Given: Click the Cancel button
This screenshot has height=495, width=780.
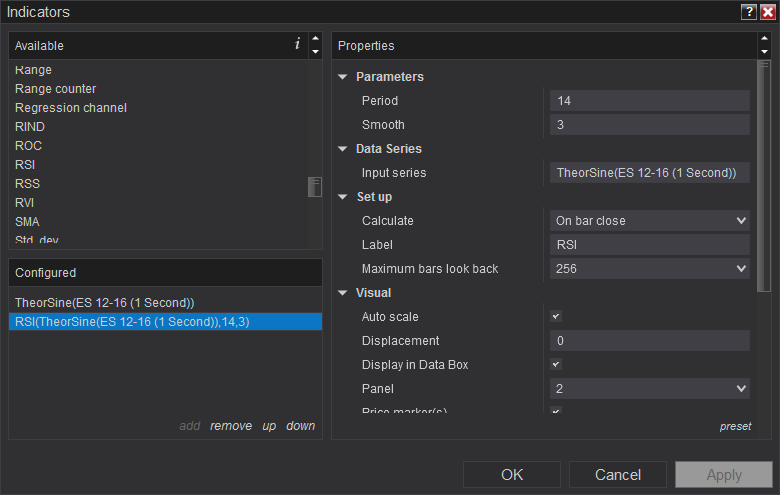Looking at the screenshot, I should [617, 475].
